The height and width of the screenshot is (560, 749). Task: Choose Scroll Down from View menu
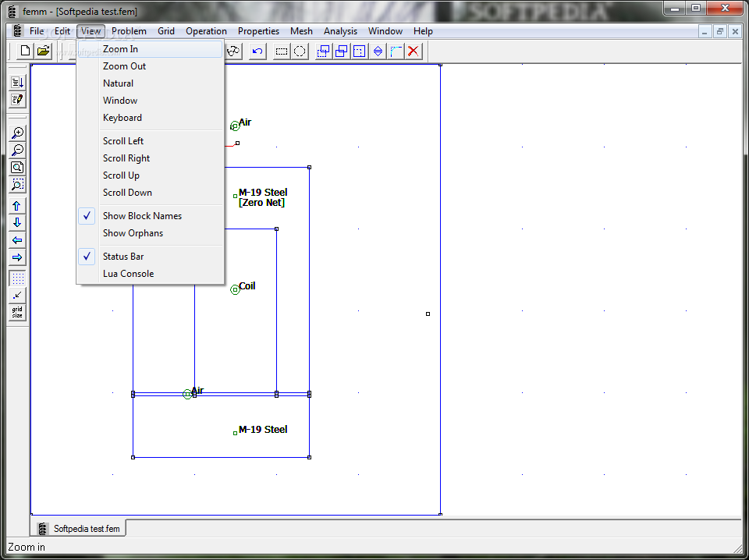point(150,193)
